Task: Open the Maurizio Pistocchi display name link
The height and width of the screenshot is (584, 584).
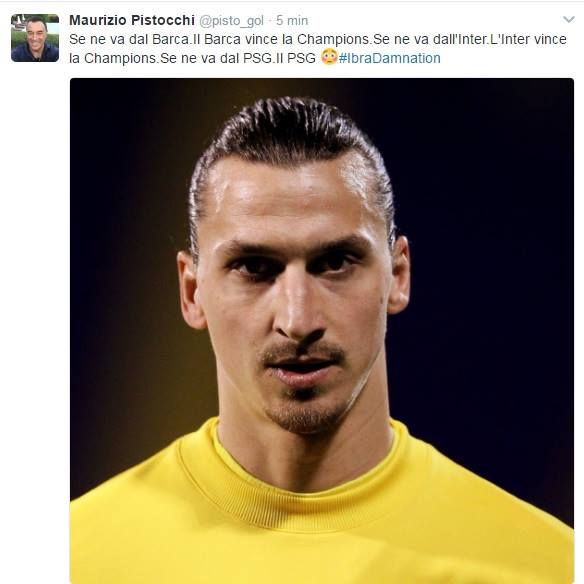Action: tap(132, 20)
